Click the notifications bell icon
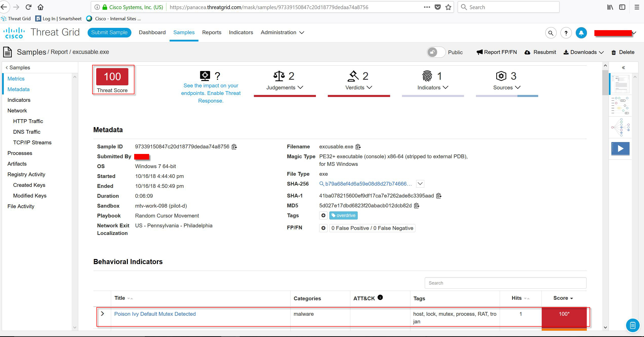 581,33
